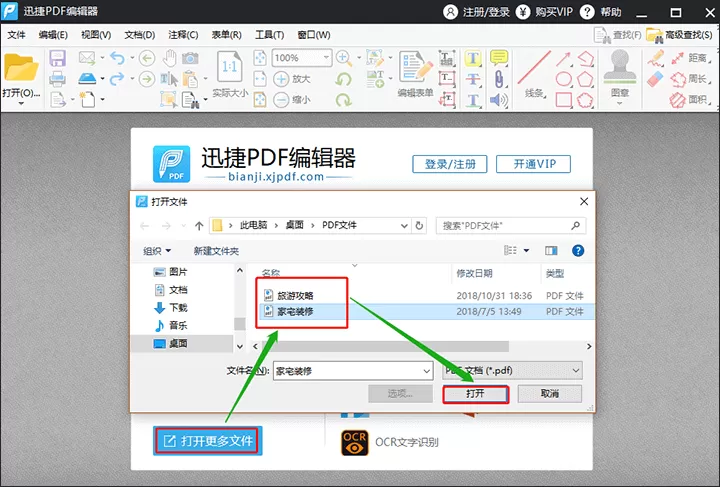Viewport: 720px width, 487px height.
Task: Open the 视图(V) menu
Action: [96, 35]
